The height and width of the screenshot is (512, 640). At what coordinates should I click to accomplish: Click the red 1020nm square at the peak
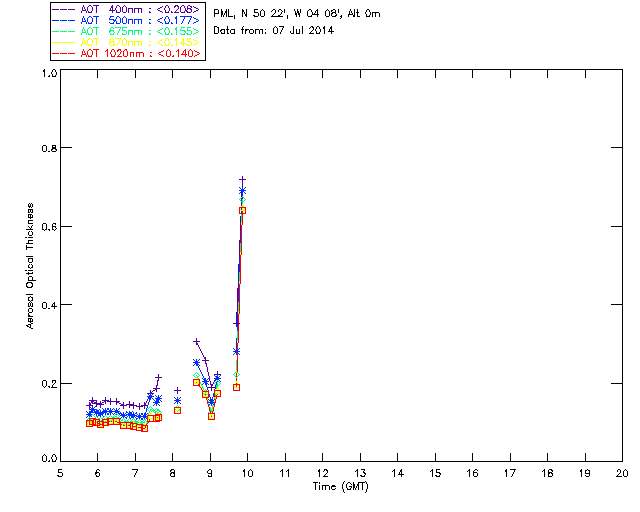point(242,211)
